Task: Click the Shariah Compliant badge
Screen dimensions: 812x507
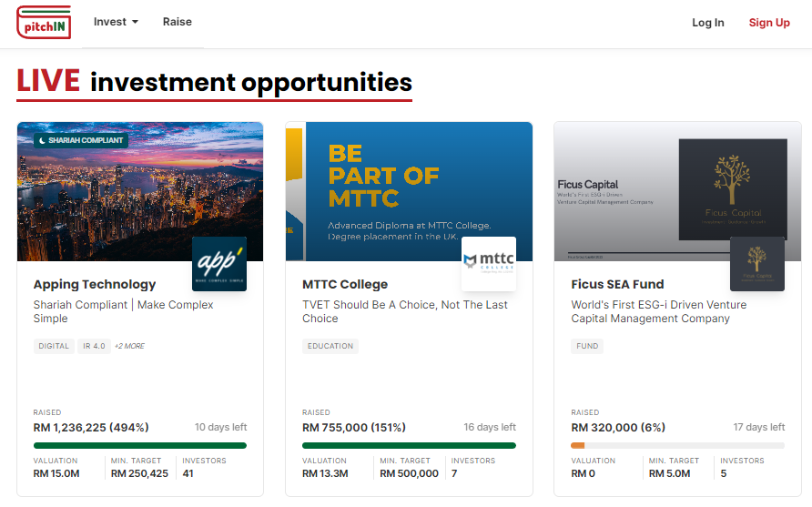Action: [x=81, y=140]
